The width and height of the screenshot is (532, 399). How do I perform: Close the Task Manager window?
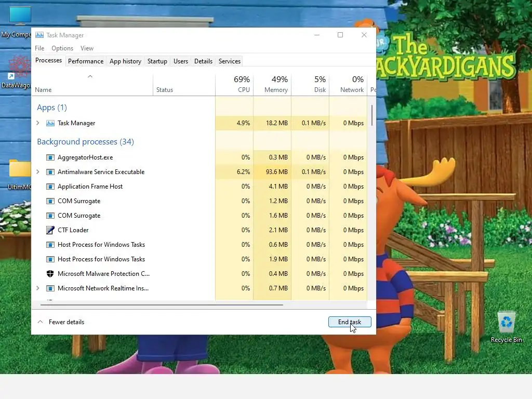(364, 35)
